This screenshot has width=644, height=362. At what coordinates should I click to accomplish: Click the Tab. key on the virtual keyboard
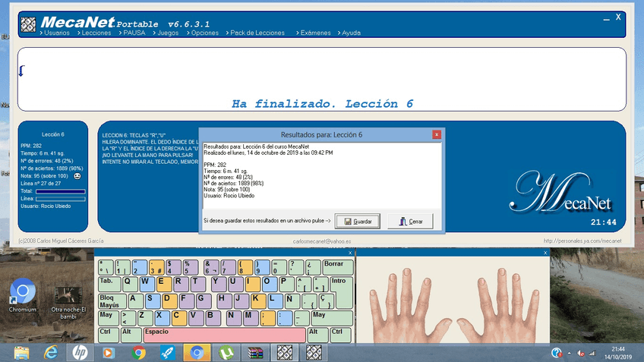tap(109, 284)
